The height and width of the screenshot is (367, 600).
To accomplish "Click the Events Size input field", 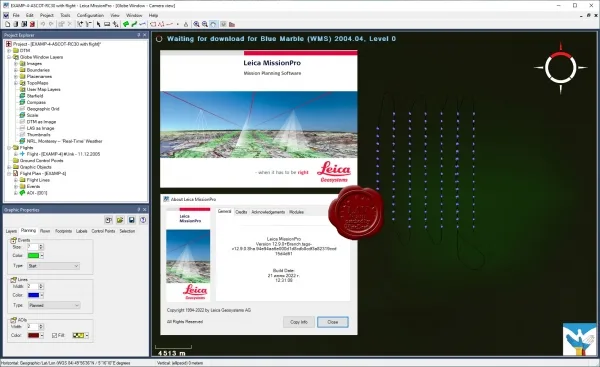I will (33, 247).
